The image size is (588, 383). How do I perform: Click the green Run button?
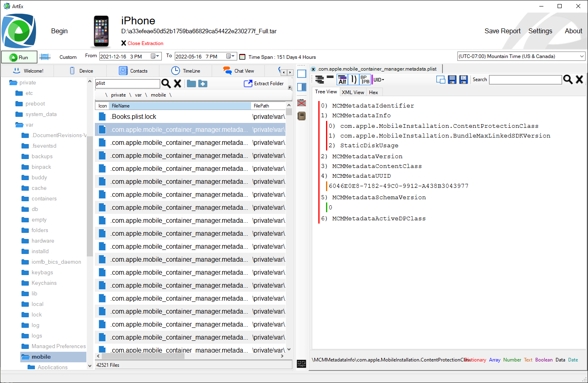click(x=19, y=57)
